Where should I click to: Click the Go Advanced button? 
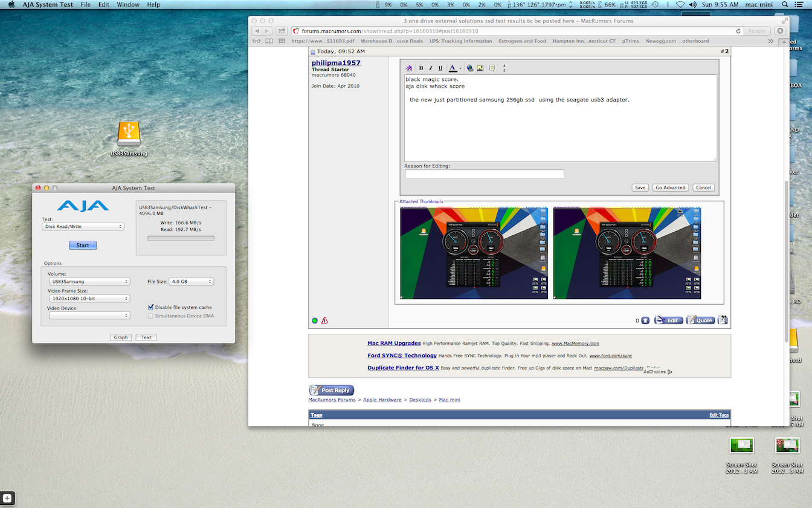(671, 187)
